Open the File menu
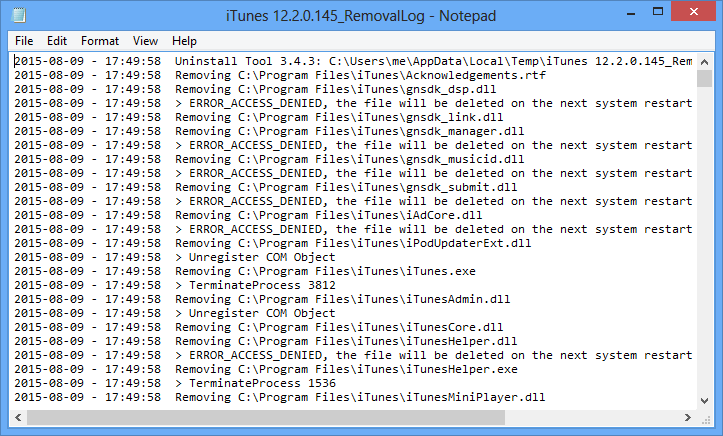Image resolution: width=723 pixels, height=436 pixels. (x=24, y=41)
